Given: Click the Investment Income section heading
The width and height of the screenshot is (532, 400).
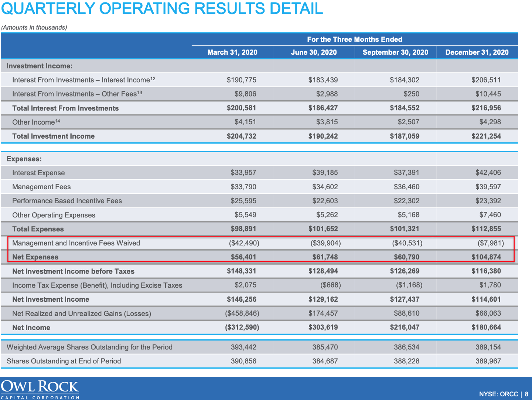Looking at the screenshot, I should tap(40, 66).
